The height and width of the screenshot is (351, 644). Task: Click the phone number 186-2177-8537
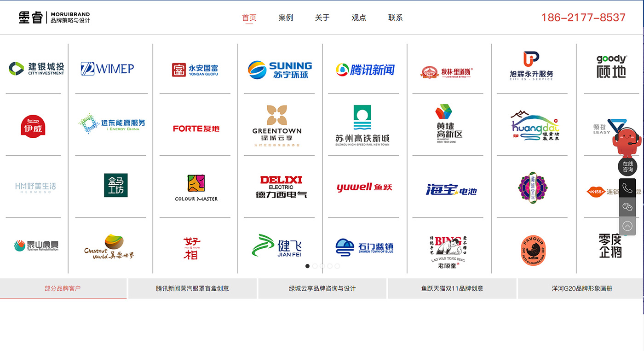pyautogui.click(x=583, y=18)
